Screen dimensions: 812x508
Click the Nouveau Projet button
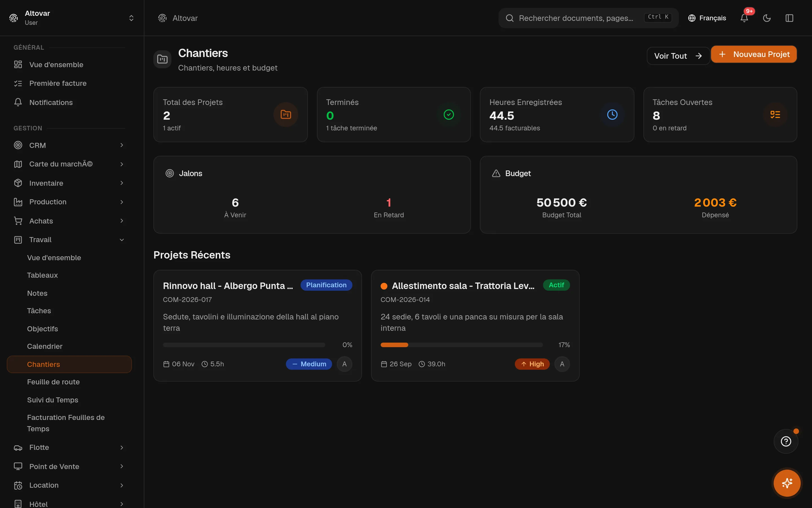(x=754, y=54)
